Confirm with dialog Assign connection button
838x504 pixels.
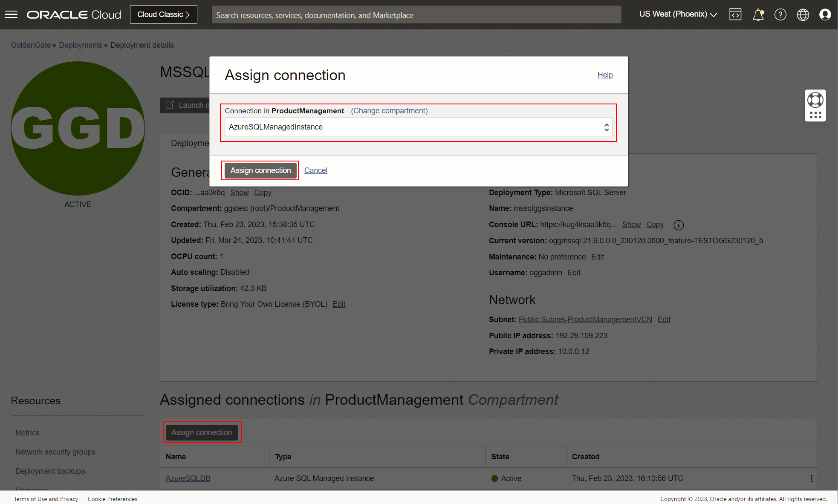click(x=260, y=170)
